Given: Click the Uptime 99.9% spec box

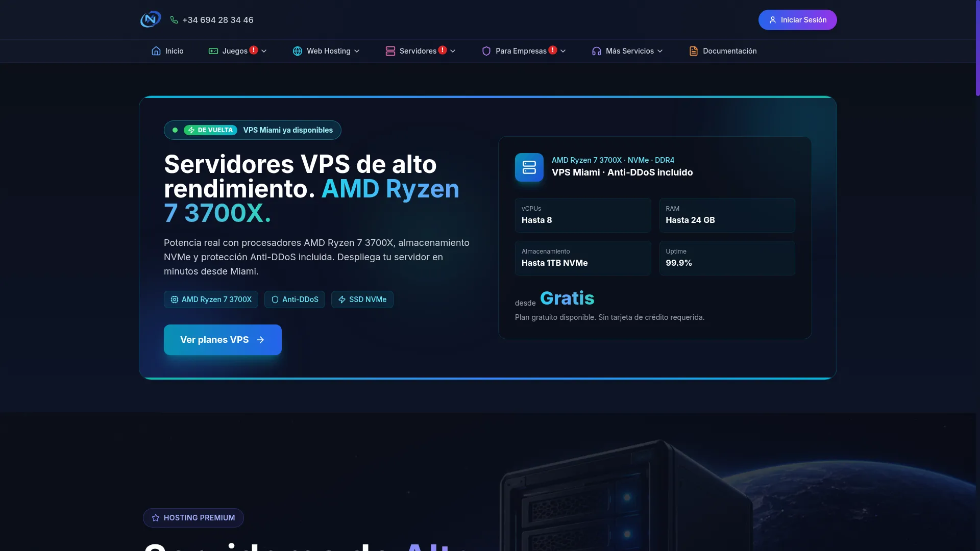Looking at the screenshot, I should click(x=727, y=258).
